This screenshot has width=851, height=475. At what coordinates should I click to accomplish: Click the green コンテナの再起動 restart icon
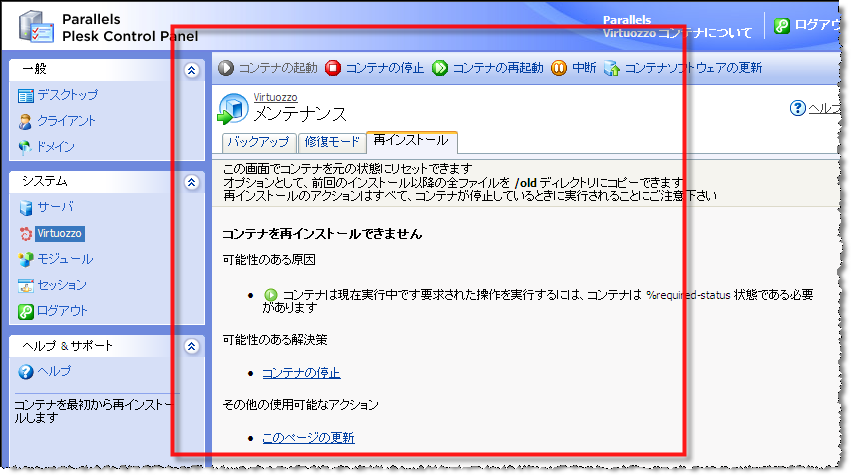pos(440,68)
